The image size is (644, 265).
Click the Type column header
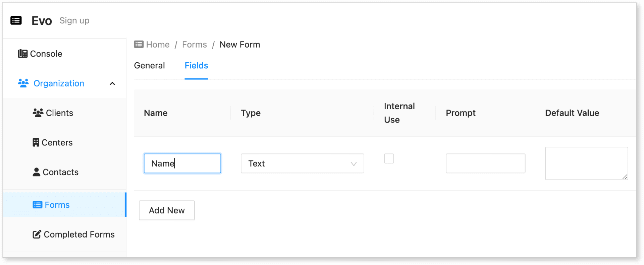click(251, 113)
